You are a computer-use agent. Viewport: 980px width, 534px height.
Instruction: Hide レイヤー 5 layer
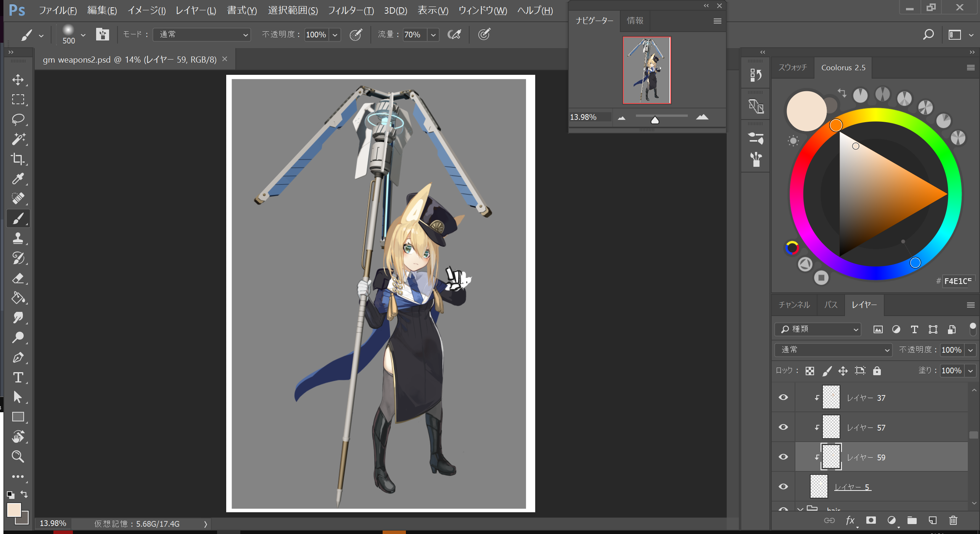click(x=783, y=487)
